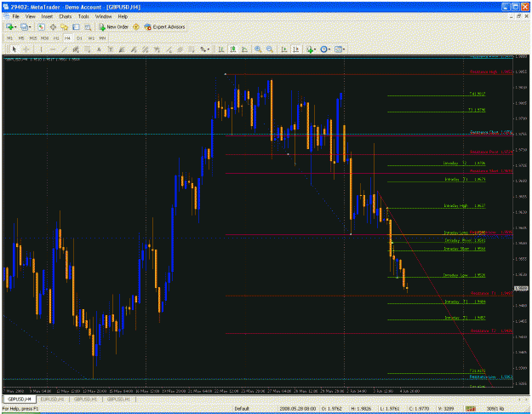
Task: Draw a vertical line tool
Action: [41, 49]
